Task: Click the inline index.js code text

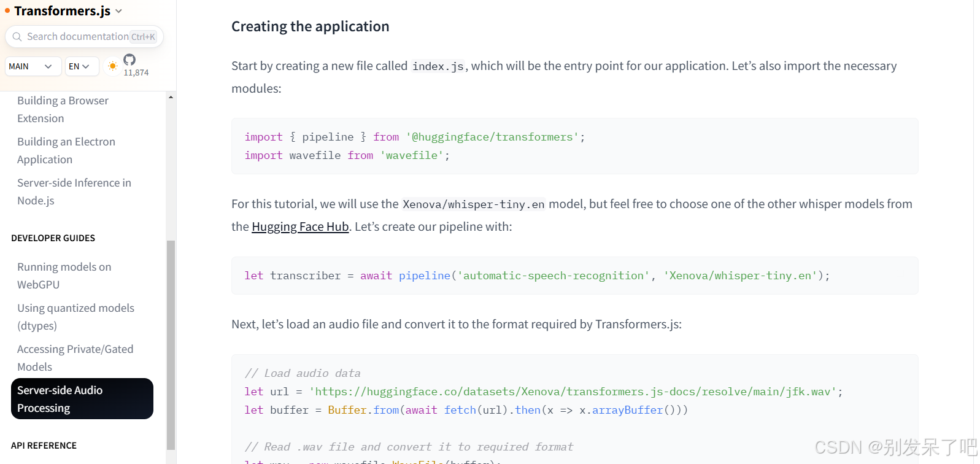Action: (x=438, y=66)
